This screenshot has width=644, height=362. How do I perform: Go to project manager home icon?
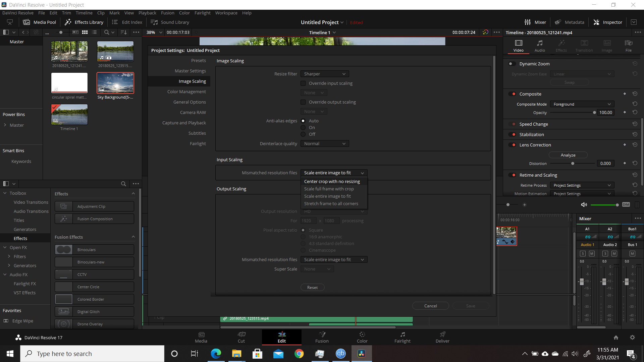[616, 338]
